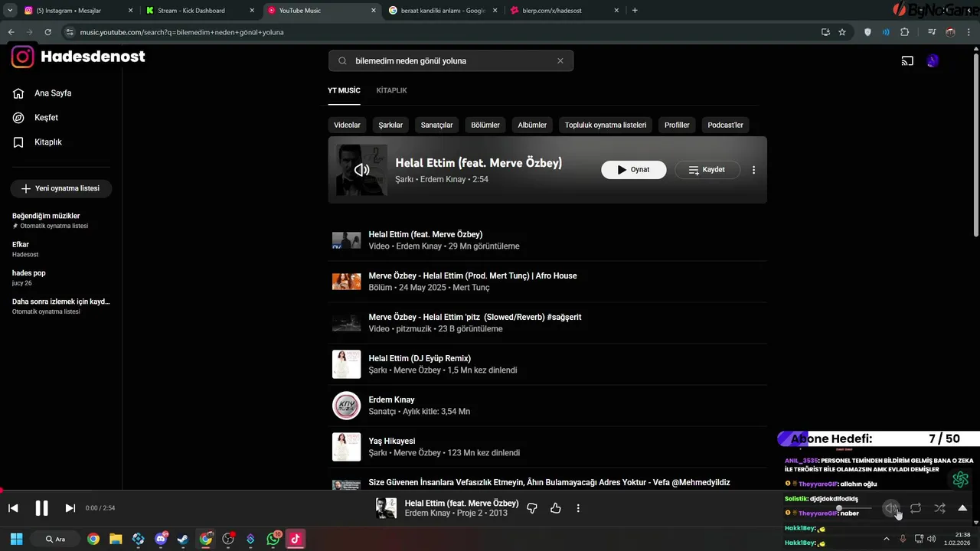Filter results by Profiller
Viewport: 980px width, 551px height.
(x=677, y=125)
